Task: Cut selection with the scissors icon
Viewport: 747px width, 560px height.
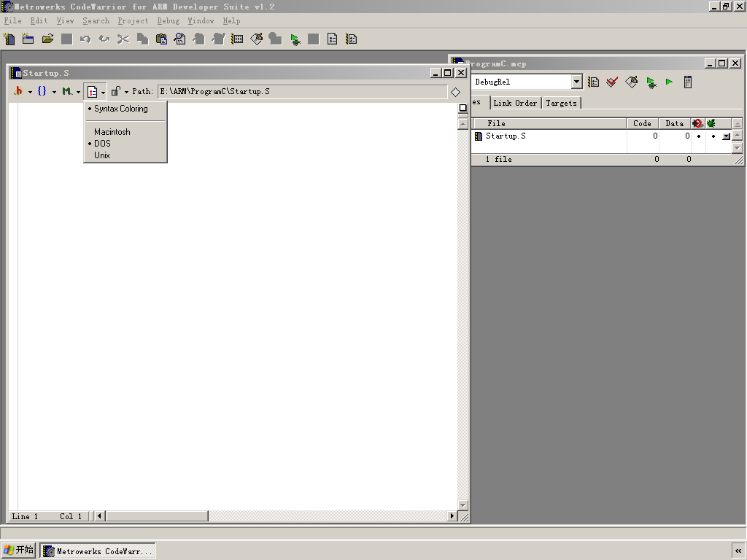Action: pos(123,39)
